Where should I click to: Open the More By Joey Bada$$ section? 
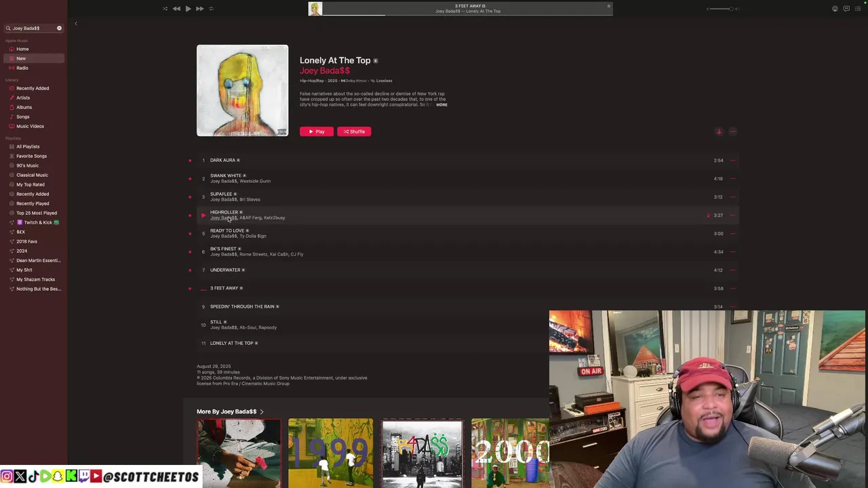click(230, 411)
